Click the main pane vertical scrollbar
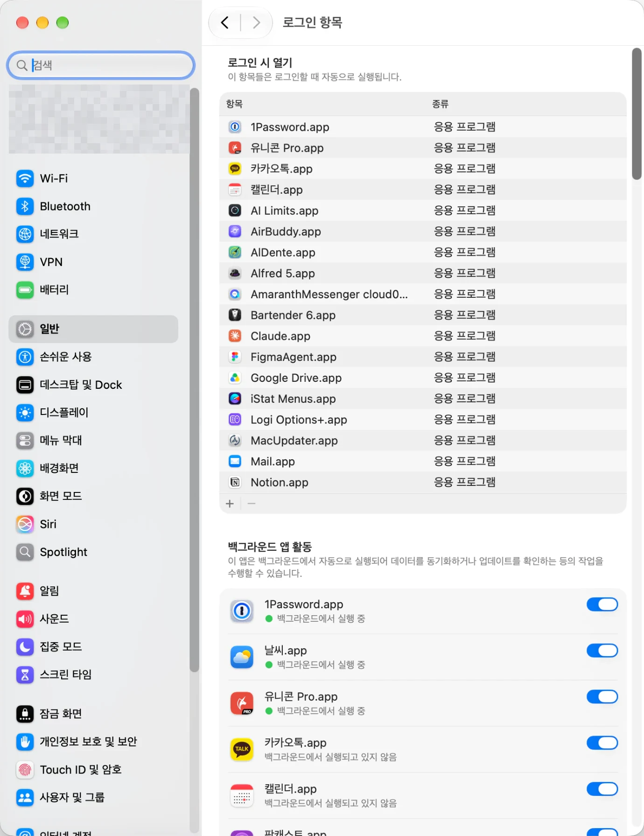 click(637, 113)
